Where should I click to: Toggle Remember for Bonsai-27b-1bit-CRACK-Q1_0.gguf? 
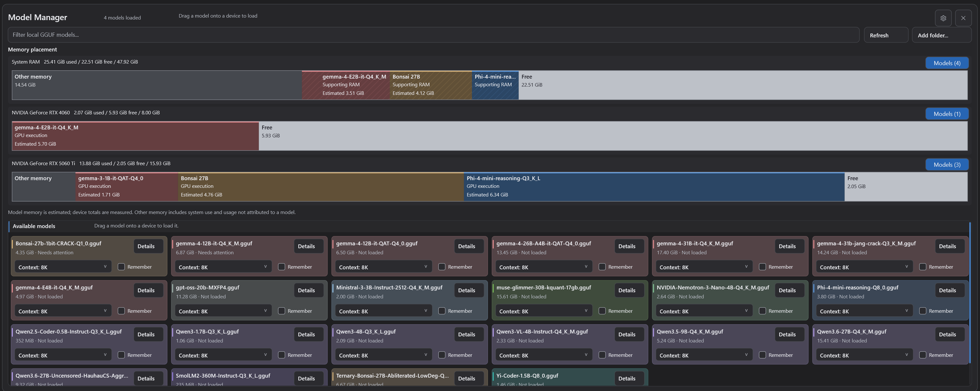122,267
